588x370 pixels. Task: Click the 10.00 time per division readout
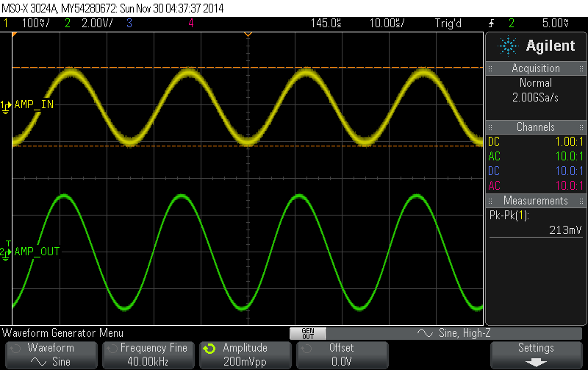[x=387, y=24]
